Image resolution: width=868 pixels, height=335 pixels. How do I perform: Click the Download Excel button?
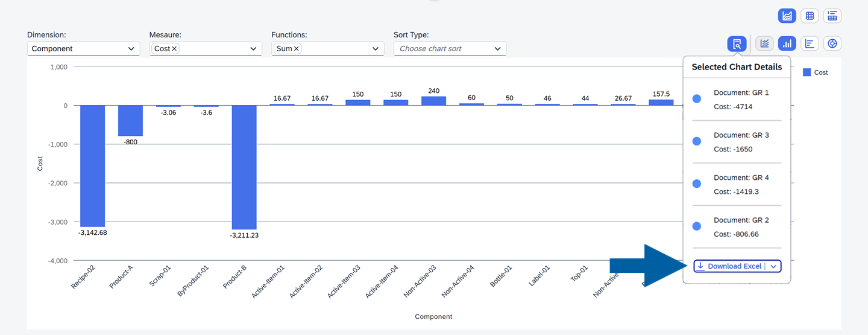tap(729, 266)
